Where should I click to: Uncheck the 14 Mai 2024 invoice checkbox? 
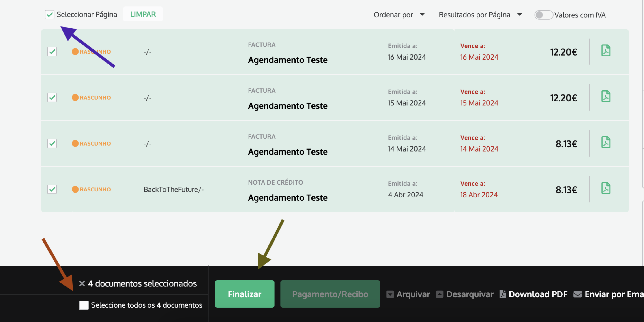(52, 144)
